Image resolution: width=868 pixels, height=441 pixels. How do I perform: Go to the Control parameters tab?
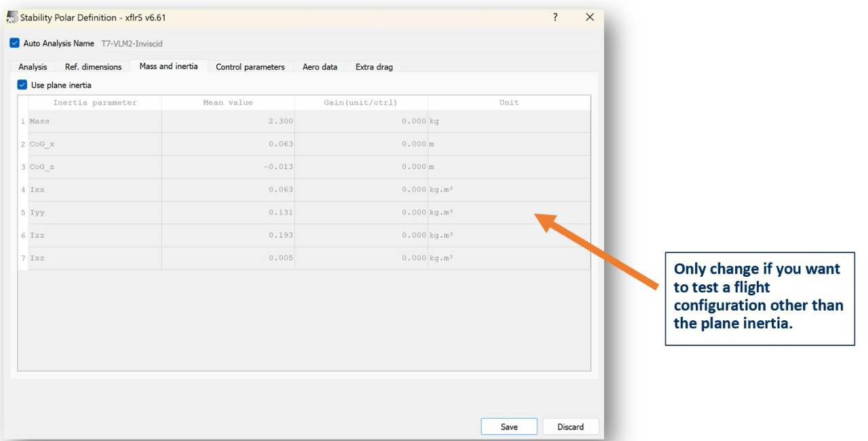coord(250,66)
